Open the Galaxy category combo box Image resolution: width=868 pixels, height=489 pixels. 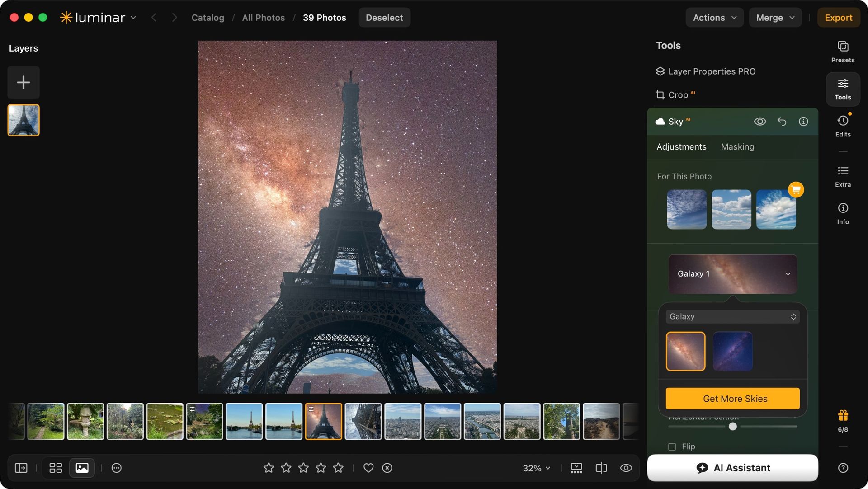pyautogui.click(x=732, y=317)
